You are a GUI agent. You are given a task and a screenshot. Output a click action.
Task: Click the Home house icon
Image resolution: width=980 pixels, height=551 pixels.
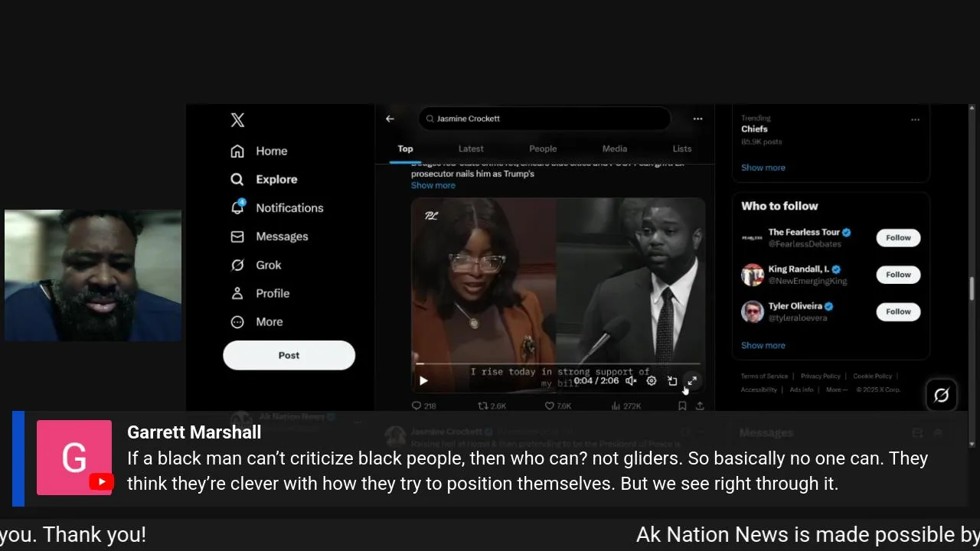tap(237, 151)
